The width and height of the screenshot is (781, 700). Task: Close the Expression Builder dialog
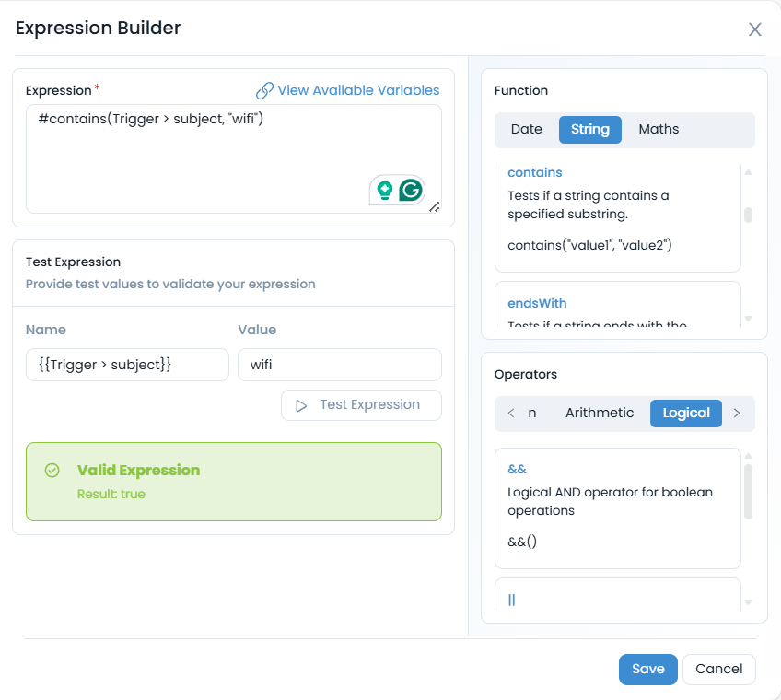click(755, 29)
